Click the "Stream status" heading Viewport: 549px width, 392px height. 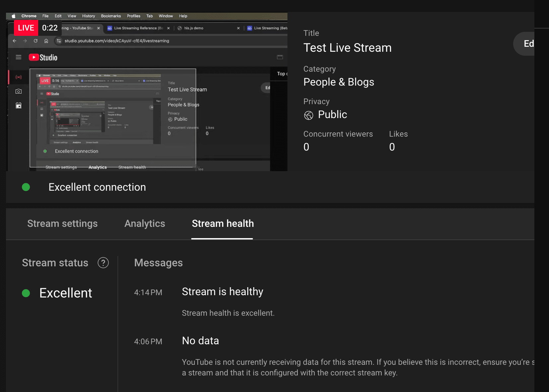tap(55, 263)
